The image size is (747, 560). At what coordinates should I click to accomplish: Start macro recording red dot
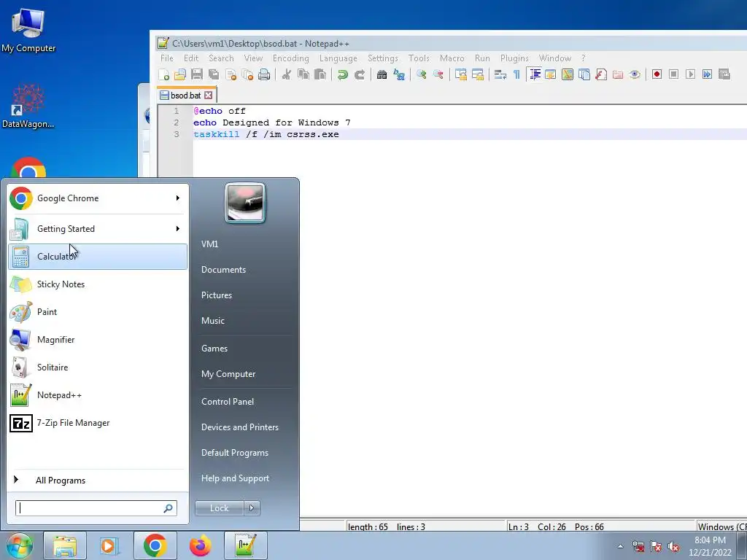pos(657,74)
